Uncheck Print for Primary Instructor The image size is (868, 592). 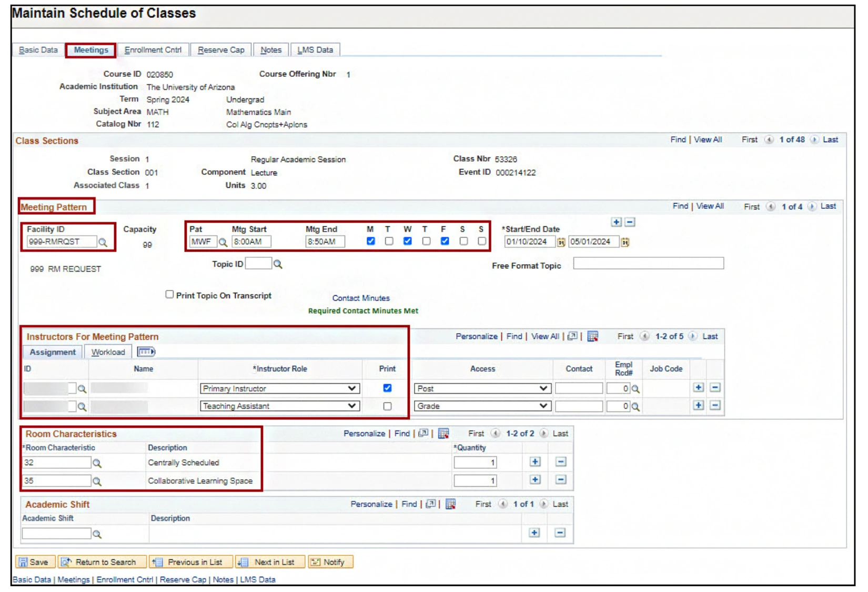(387, 388)
